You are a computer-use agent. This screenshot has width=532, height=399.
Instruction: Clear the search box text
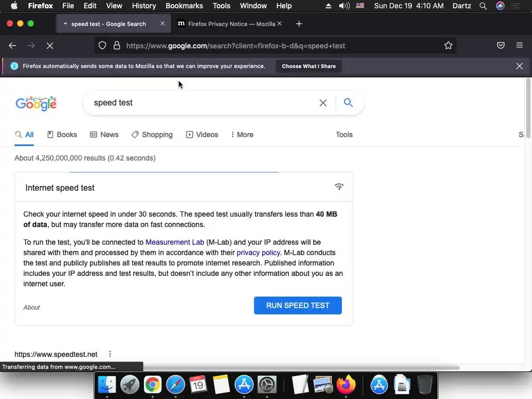[323, 103]
